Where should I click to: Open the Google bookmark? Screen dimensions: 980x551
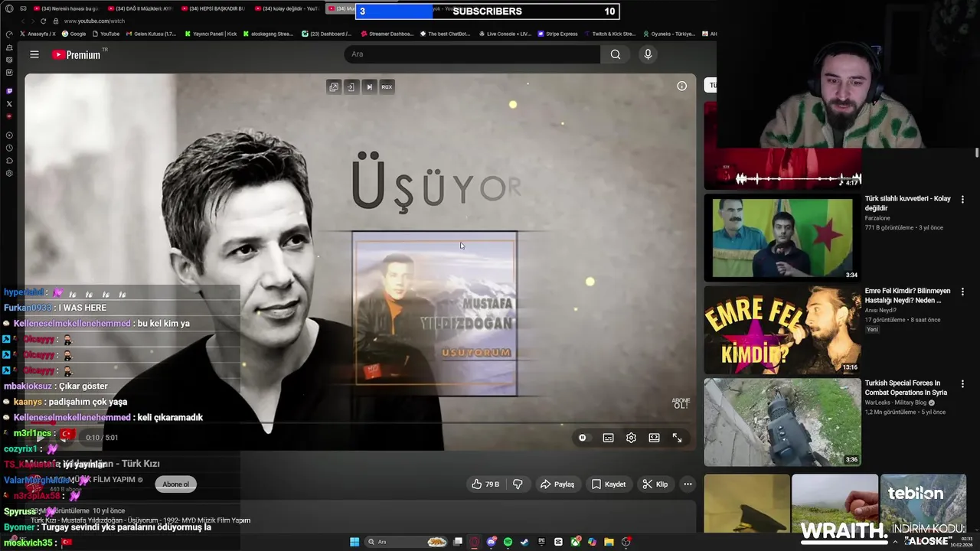click(x=74, y=34)
